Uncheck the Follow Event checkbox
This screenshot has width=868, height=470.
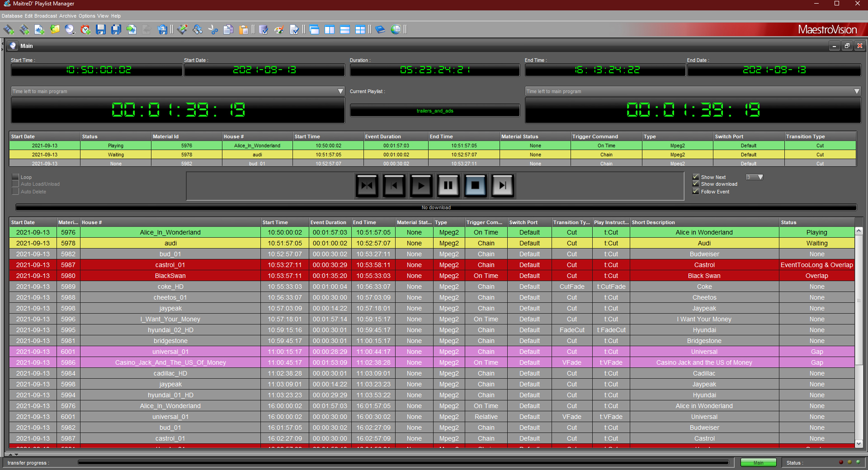pos(696,192)
